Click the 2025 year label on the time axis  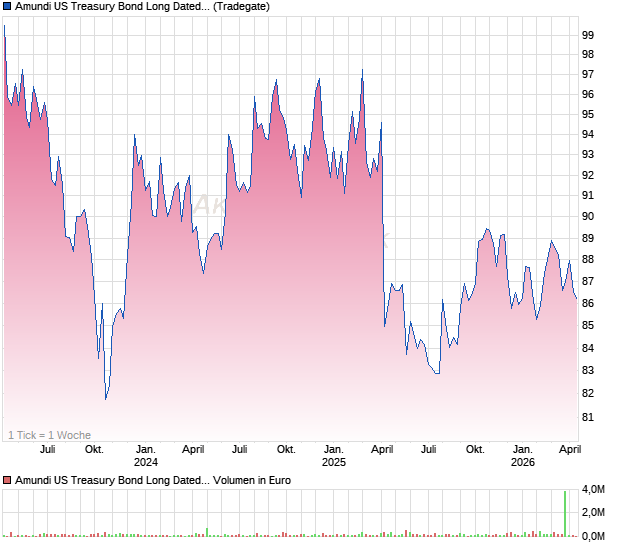pyautogui.click(x=334, y=462)
